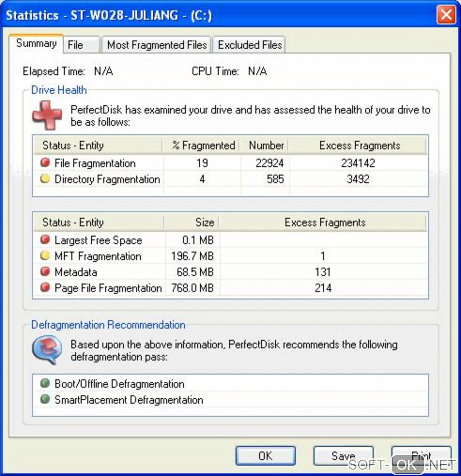Click the 768.0 MB size value
This screenshot has width=461, height=476.
coord(193,288)
